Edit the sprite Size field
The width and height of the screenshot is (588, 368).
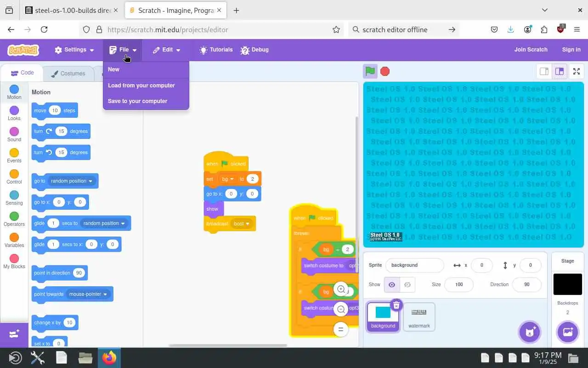coord(459,285)
